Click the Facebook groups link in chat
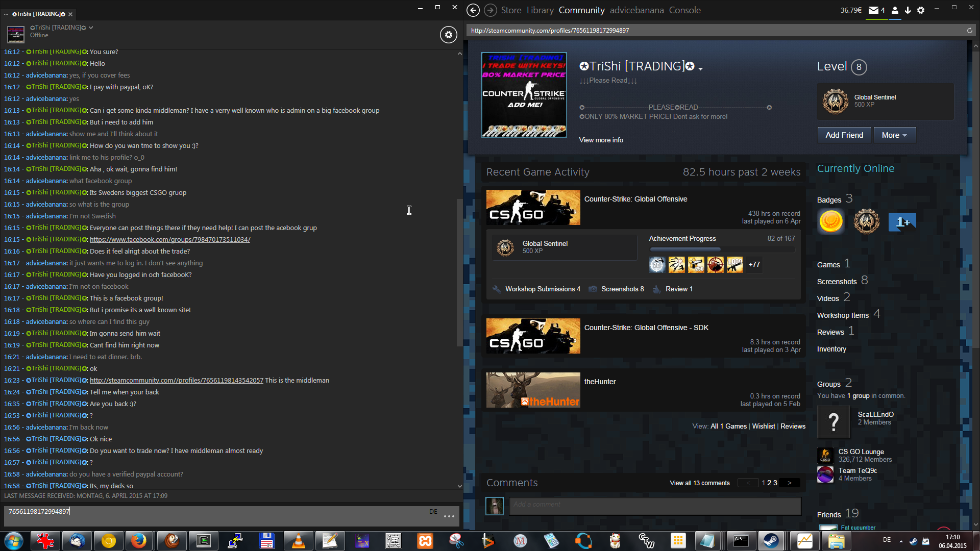Viewport: 980px width, 551px height. click(x=169, y=239)
